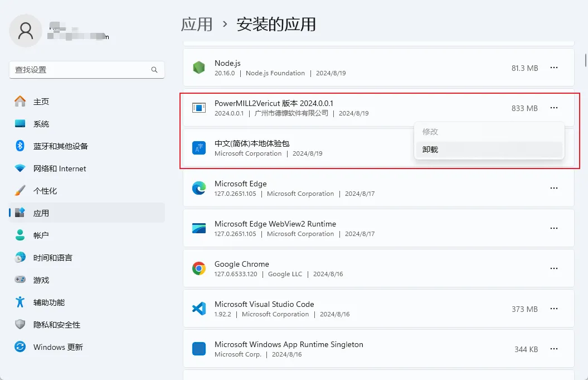Click the search magnifier icon in settings
The image size is (588, 380).
click(154, 70)
